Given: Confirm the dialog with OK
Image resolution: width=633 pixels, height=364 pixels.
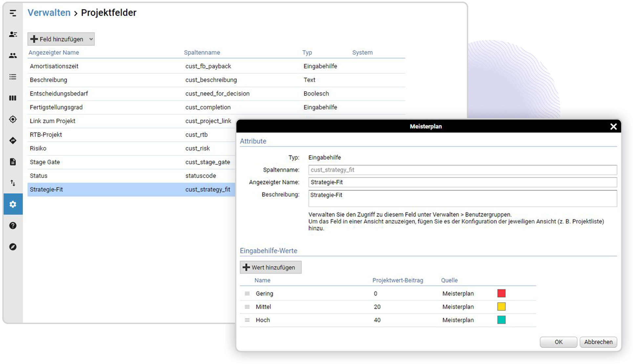Looking at the screenshot, I should coord(558,342).
